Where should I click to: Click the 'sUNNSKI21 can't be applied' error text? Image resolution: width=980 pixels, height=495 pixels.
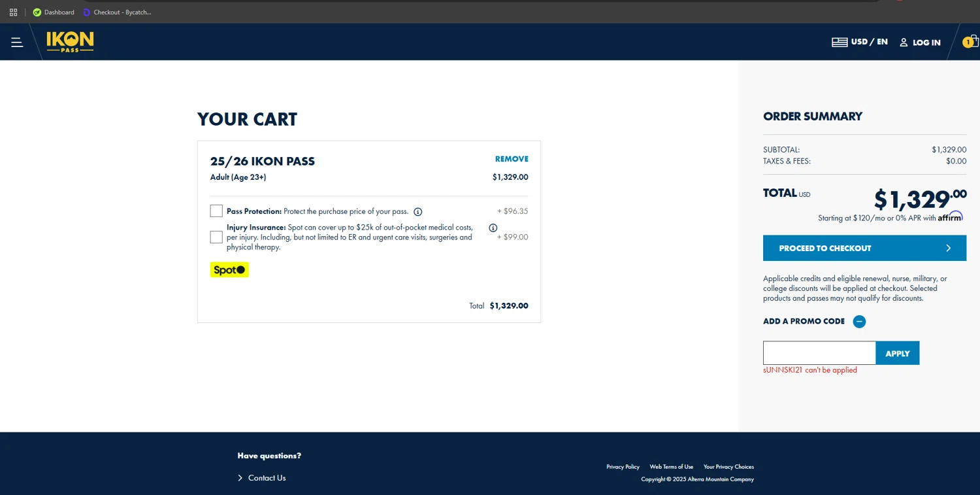click(x=810, y=370)
